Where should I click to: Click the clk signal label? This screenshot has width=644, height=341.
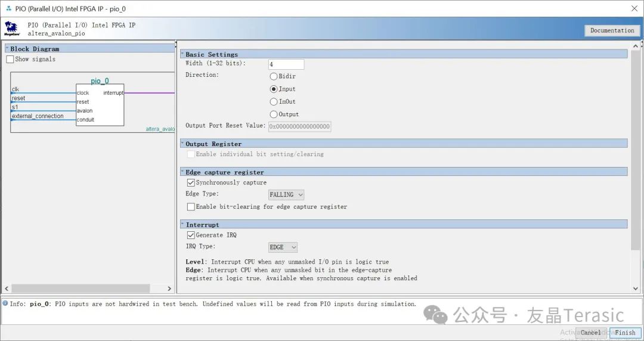point(15,89)
